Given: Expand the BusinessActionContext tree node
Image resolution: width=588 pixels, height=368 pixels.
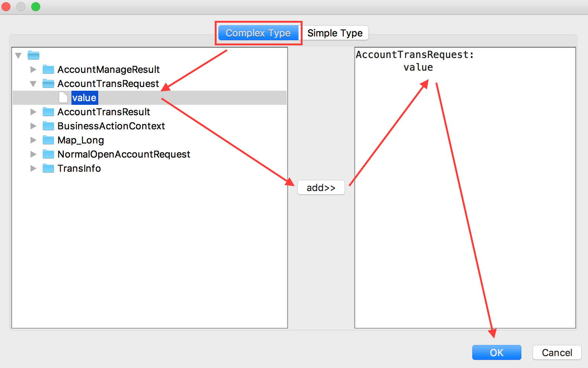Looking at the screenshot, I should coord(33,126).
